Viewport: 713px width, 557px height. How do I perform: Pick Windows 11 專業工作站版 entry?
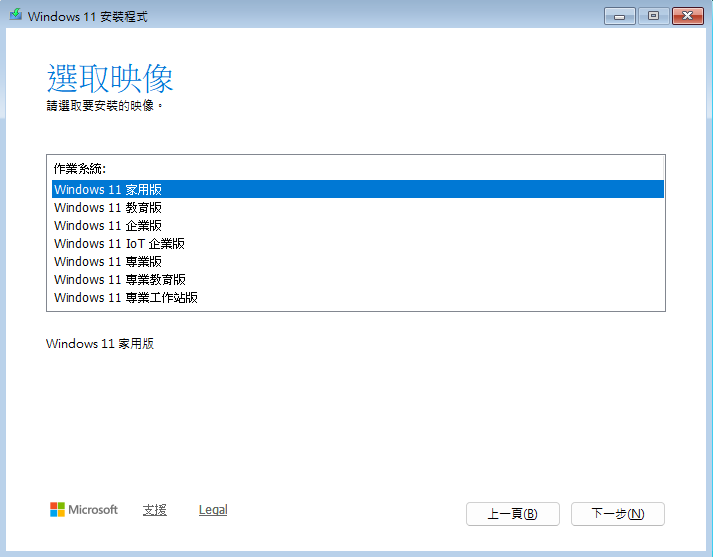[126, 297]
